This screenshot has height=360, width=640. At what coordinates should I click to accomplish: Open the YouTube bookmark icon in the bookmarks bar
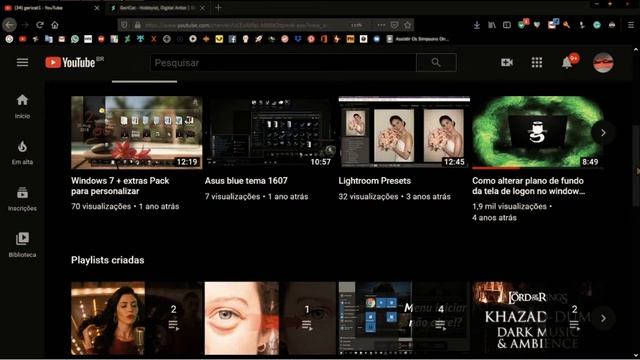point(22,39)
